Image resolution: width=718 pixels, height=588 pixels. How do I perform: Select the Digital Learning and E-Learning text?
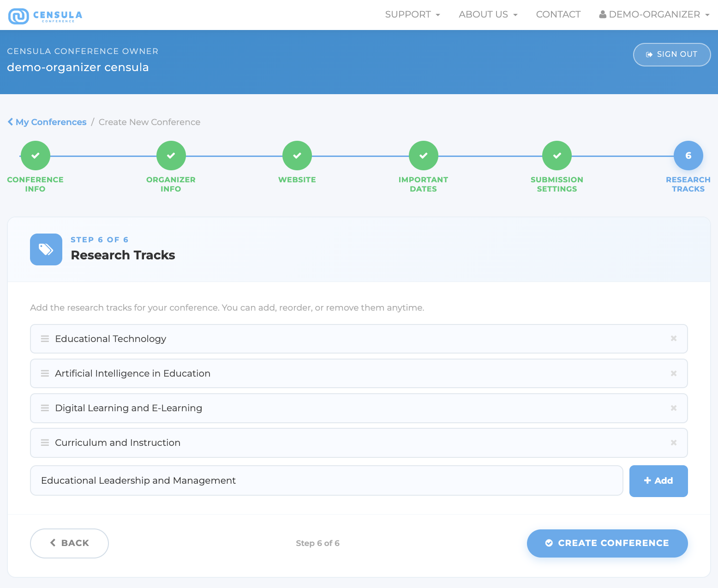[129, 408]
